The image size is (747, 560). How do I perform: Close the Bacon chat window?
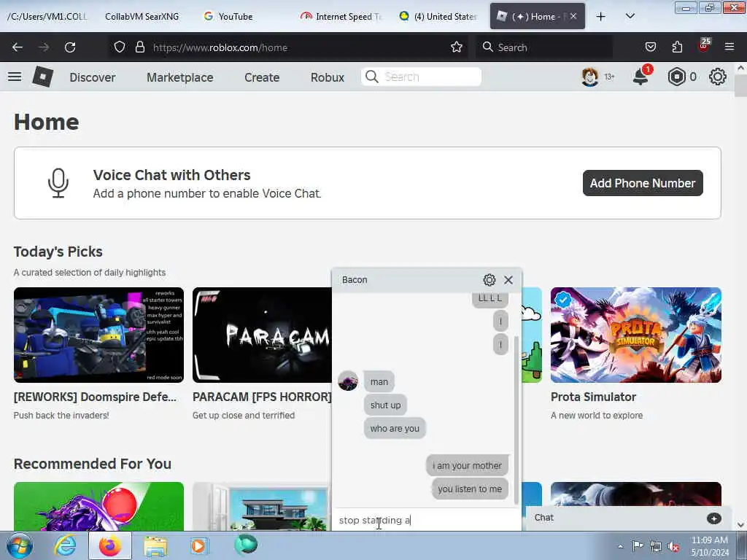508,279
